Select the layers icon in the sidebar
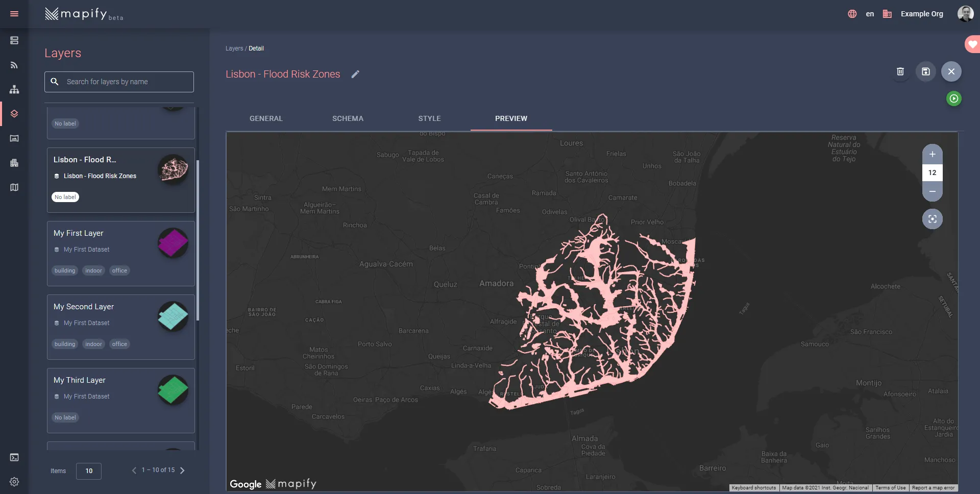Image resolution: width=980 pixels, height=494 pixels. coord(14,114)
